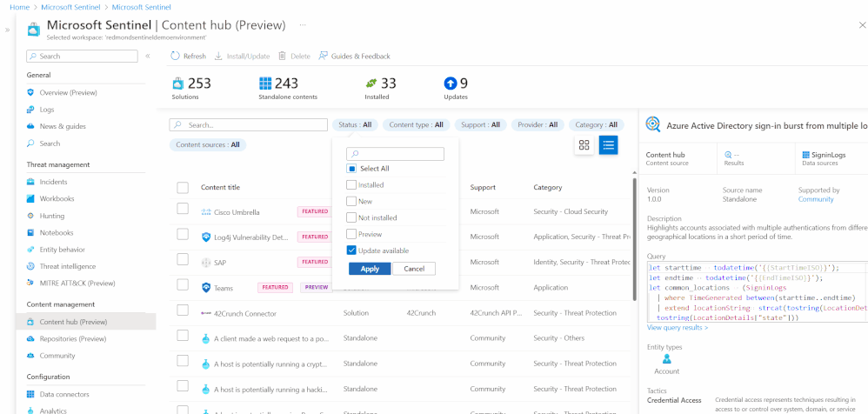
Task: Click the Account entity type icon
Action: (x=666, y=360)
